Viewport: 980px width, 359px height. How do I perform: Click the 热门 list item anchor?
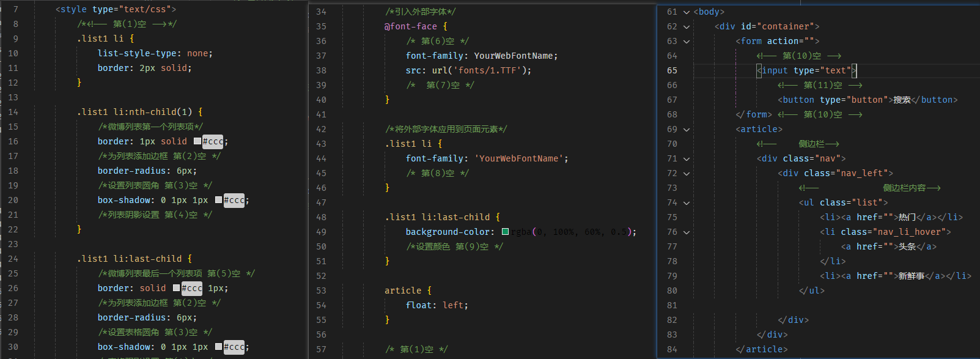tap(891, 217)
